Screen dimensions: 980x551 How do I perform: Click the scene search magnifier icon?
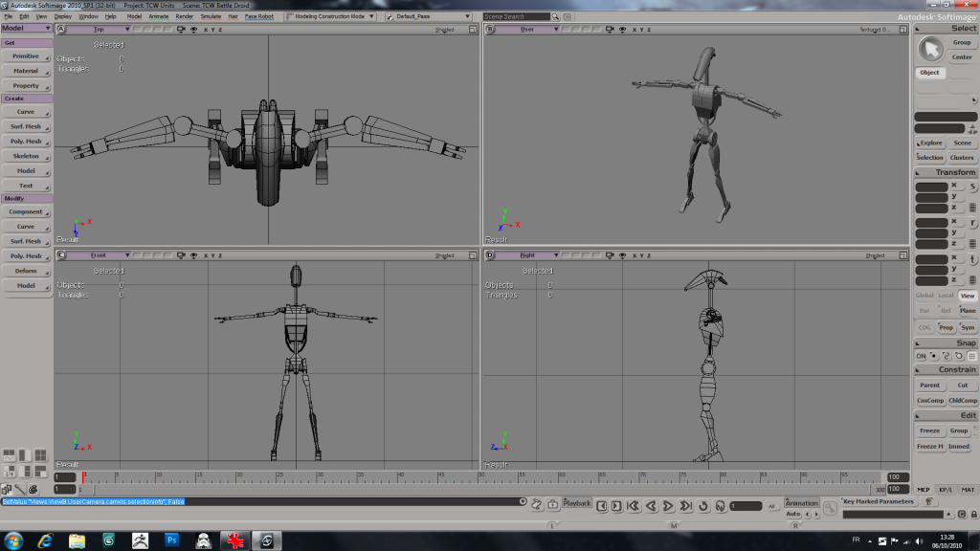pyautogui.click(x=555, y=17)
